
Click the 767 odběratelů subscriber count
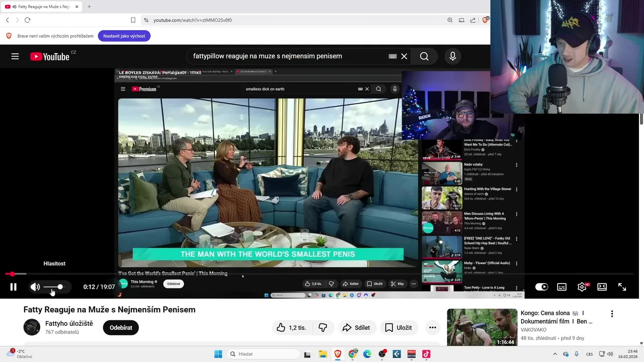(x=62, y=332)
